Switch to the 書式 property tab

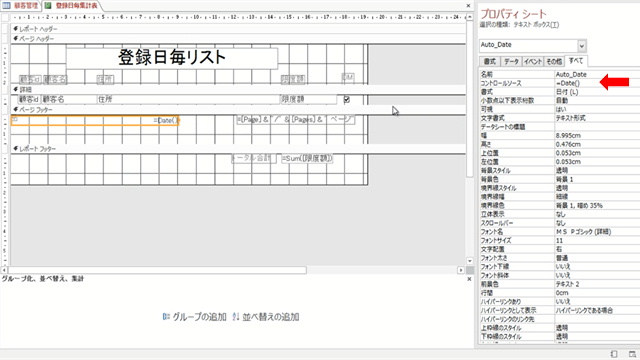tap(489, 62)
